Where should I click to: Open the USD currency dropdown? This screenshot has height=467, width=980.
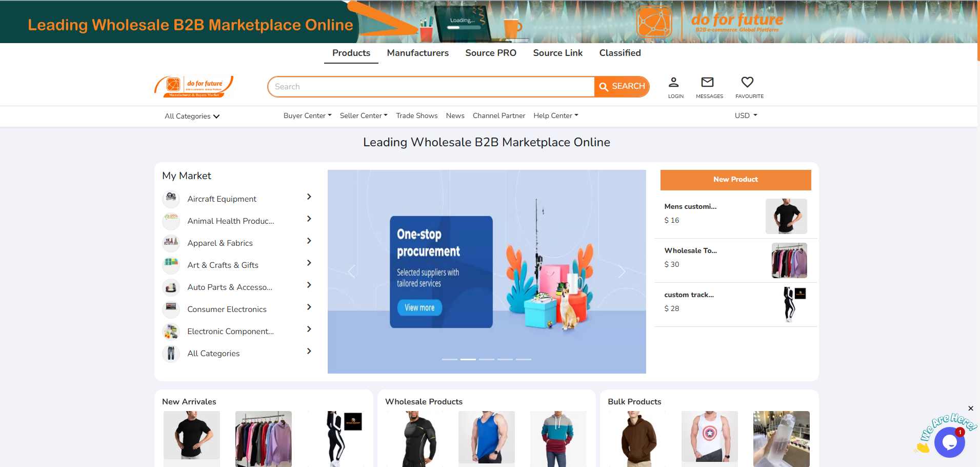(746, 115)
